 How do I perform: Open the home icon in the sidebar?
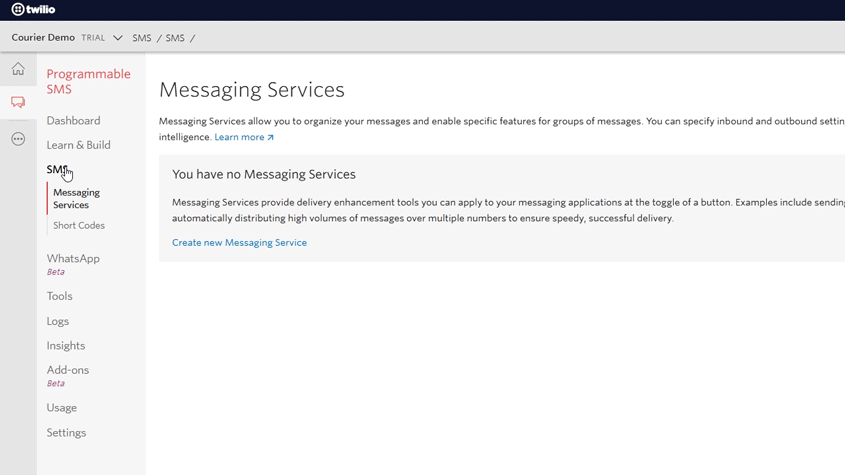18,69
